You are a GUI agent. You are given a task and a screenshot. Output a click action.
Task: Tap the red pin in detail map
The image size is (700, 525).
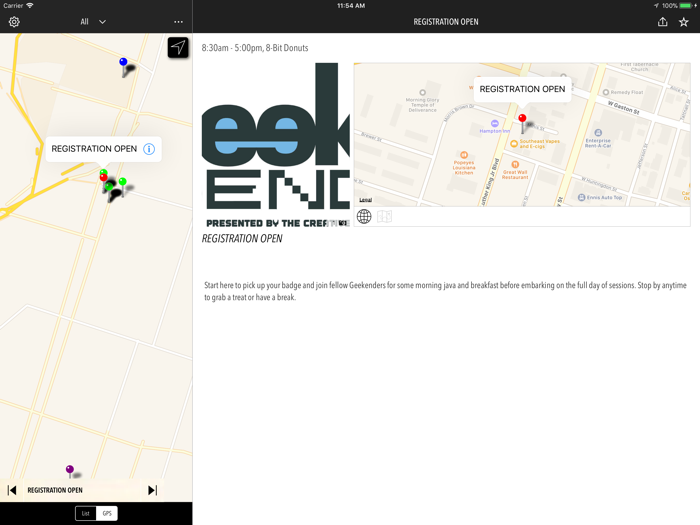(x=522, y=119)
